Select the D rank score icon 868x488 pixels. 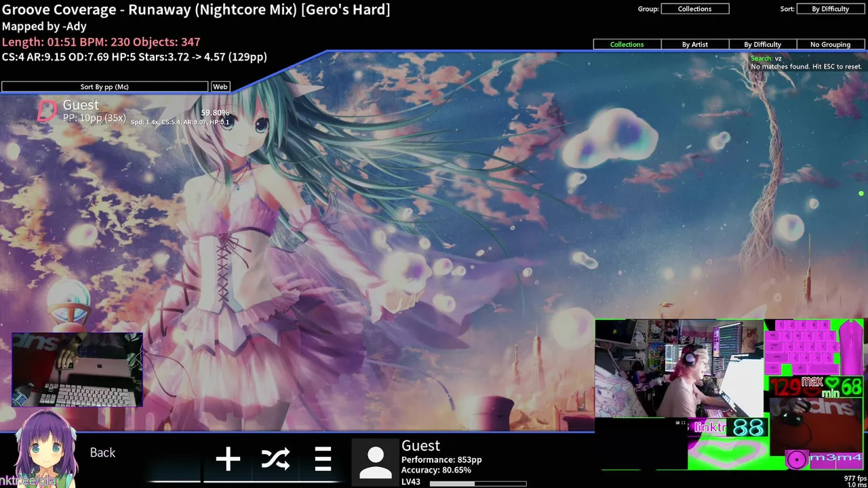(x=47, y=110)
